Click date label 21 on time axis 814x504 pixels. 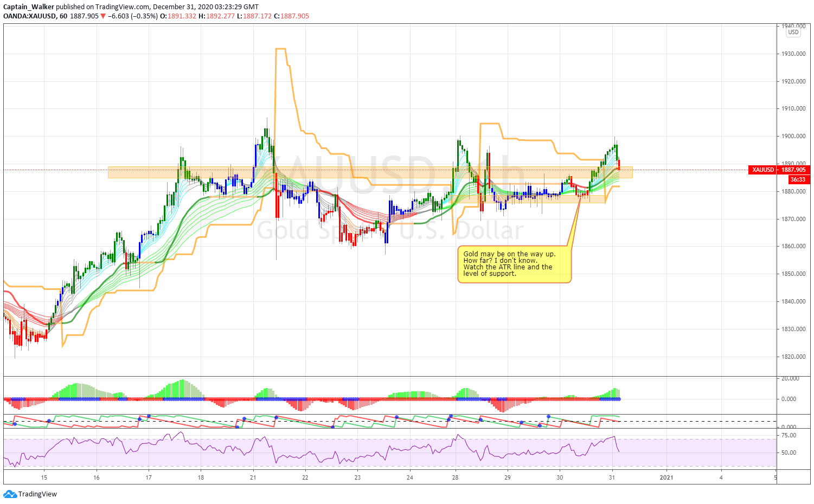point(253,477)
